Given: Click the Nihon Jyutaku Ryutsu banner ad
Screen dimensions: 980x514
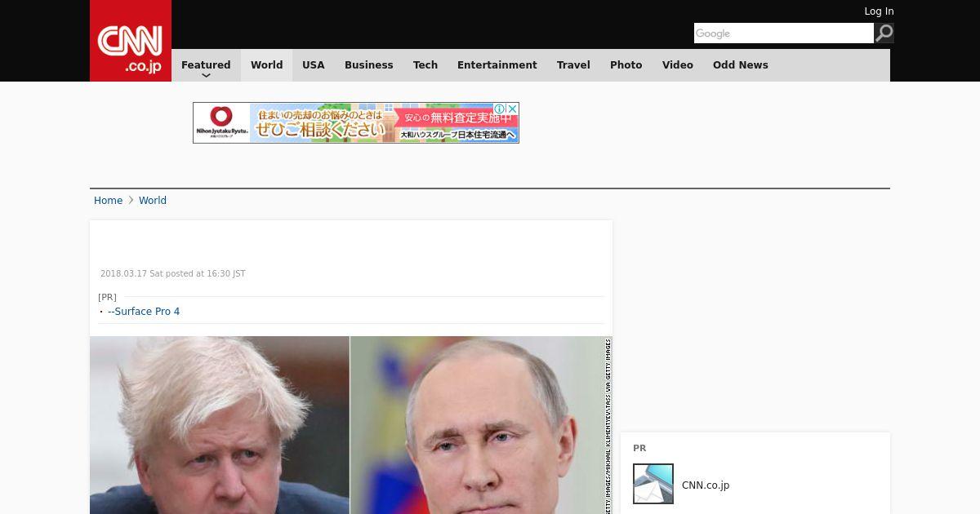Looking at the screenshot, I should point(356,123).
